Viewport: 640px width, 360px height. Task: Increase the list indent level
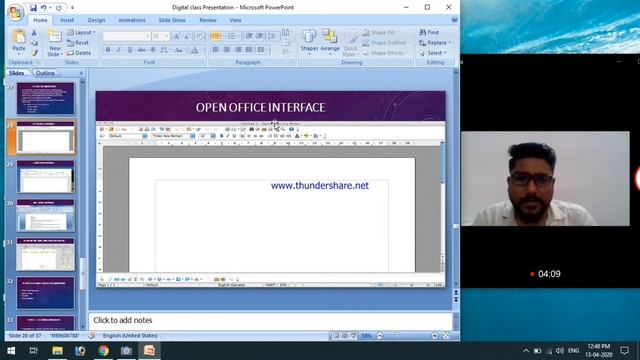[x=260, y=36]
